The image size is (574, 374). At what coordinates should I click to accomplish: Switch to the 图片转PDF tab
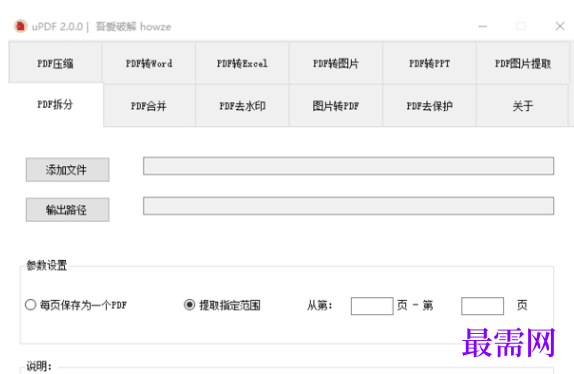[336, 106]
